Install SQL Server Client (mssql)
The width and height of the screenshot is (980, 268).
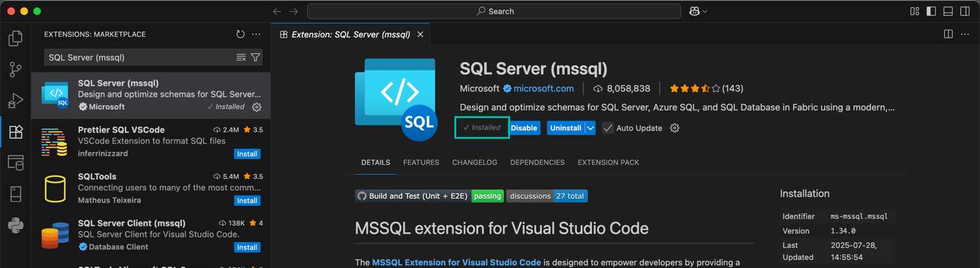click(248, 247)
